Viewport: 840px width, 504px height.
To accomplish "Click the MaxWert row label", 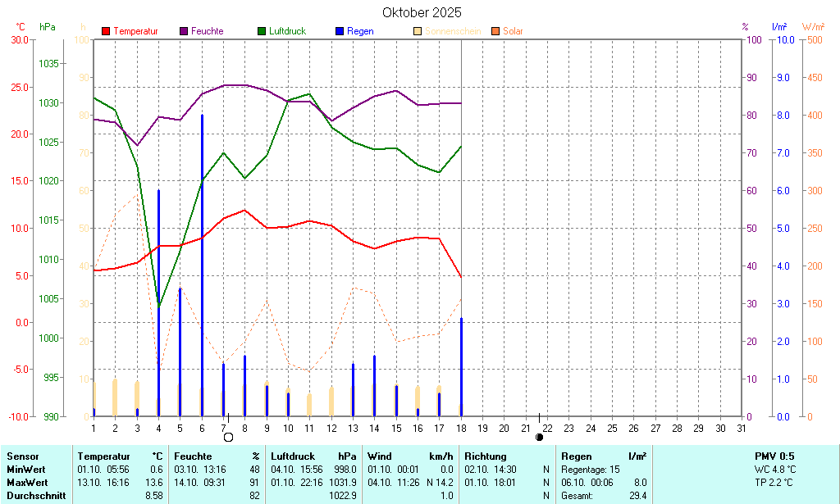I will [x=26, y=482].
